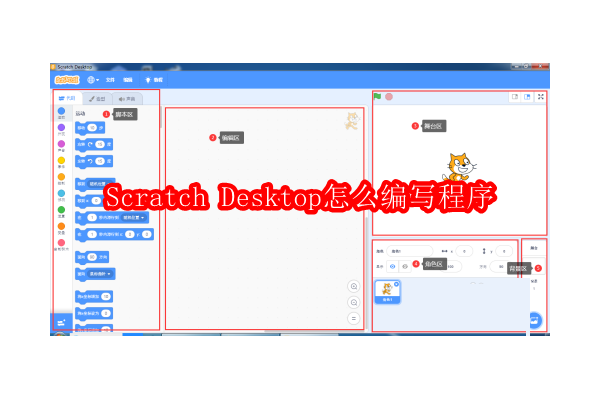The image size is (600, 400).
Task: Switch to large stage layout
Action: (527, 97)
